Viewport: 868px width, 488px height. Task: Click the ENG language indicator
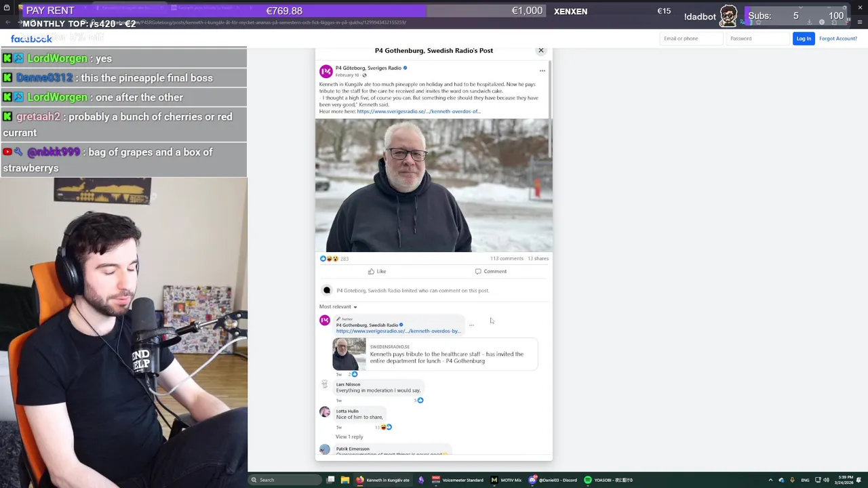[805, 480]
